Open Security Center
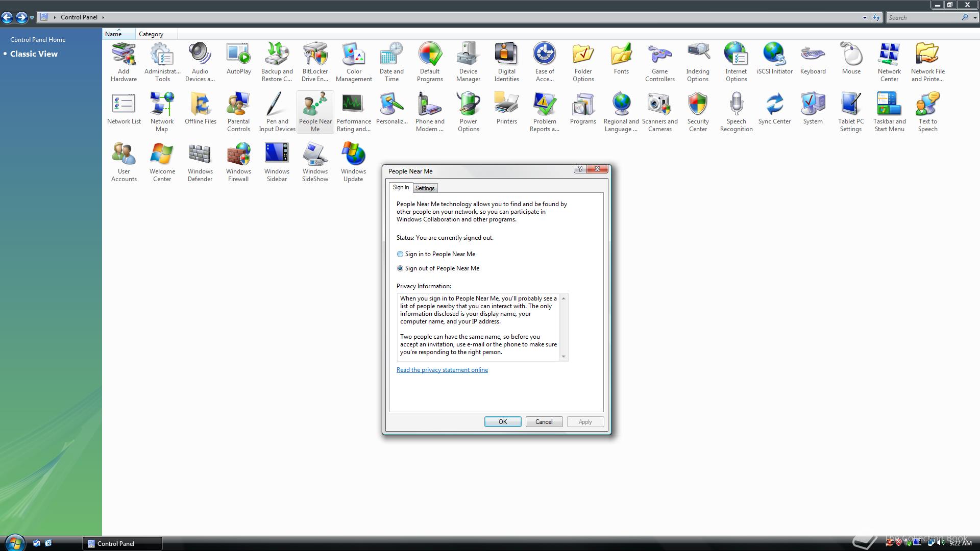The image size is (980, 551). (x=698, y=112)
